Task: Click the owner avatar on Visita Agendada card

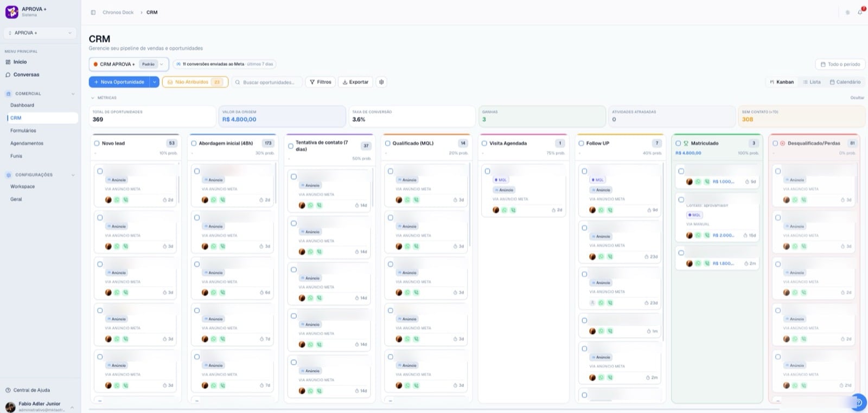Action: [x=496, y=210]
